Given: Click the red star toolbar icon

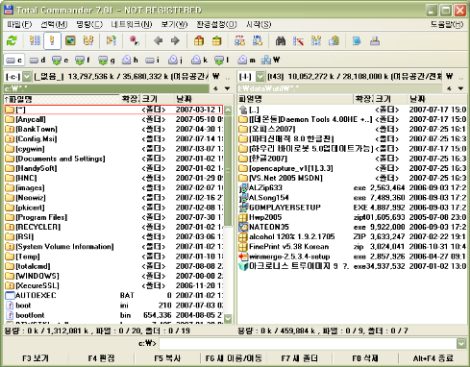Looking at the screenshot, I should (x=134, y=41).
